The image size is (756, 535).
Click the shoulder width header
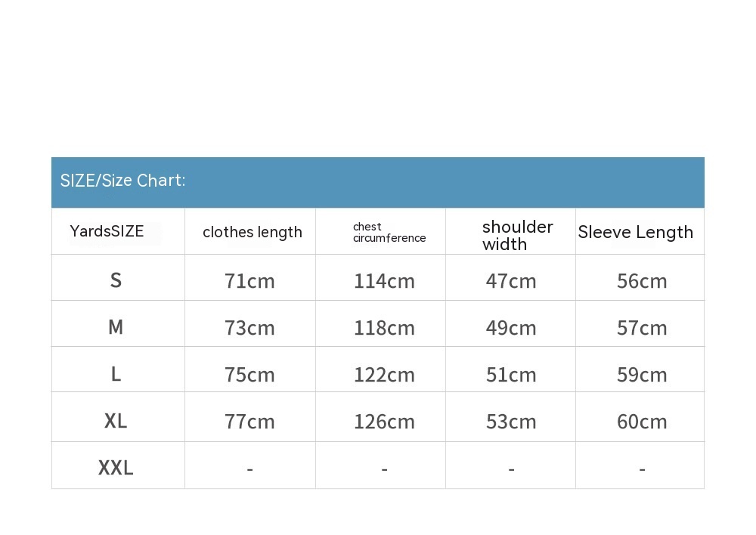517,235
